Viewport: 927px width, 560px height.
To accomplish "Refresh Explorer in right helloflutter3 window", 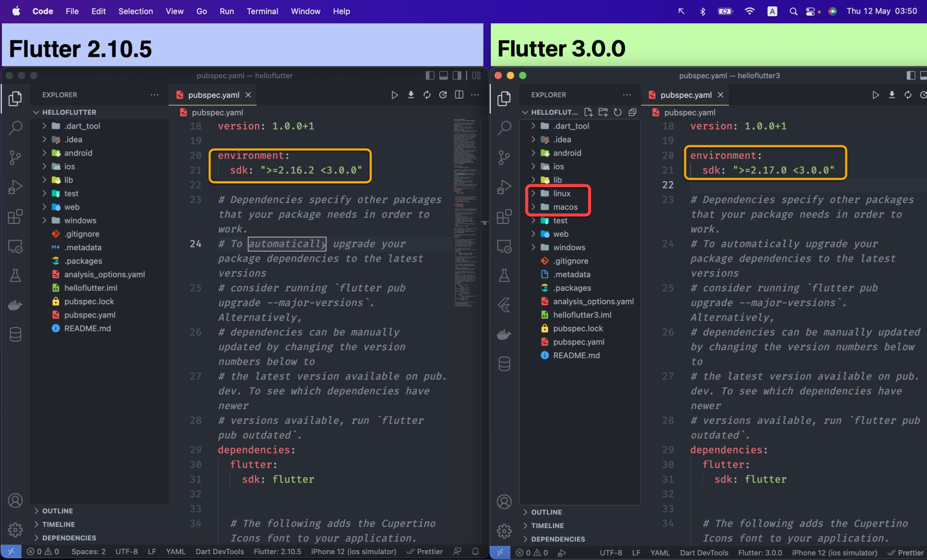I will click(618, 112).
